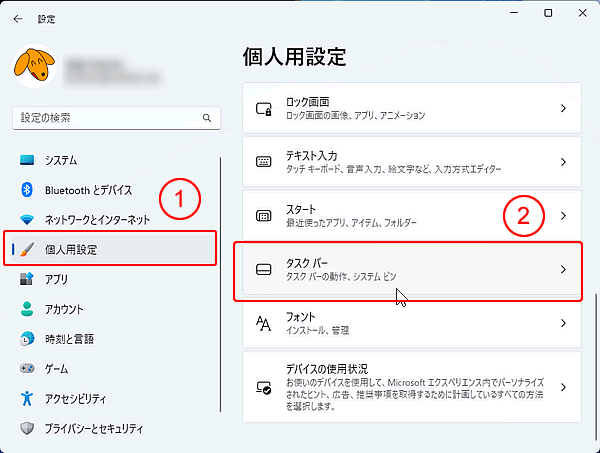Click the アプリ sidebar icon

point(26,279)
